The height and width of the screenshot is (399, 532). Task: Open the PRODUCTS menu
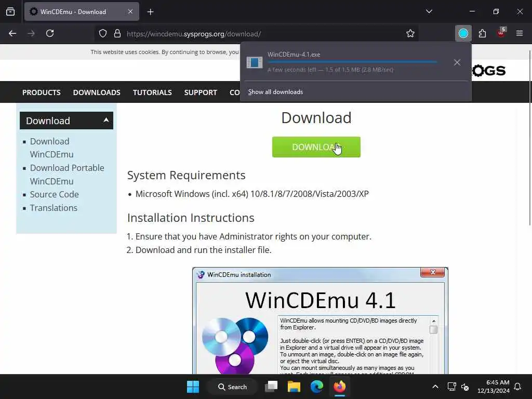point(42,92)
